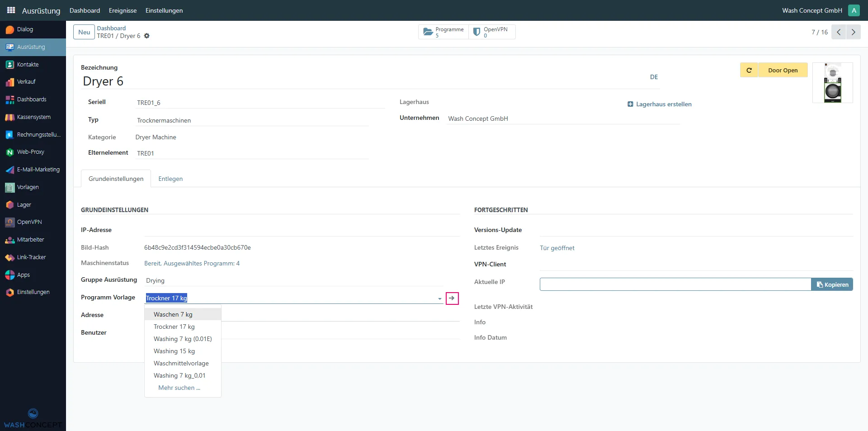Switch to the Entlegen tab

(170, 179)
